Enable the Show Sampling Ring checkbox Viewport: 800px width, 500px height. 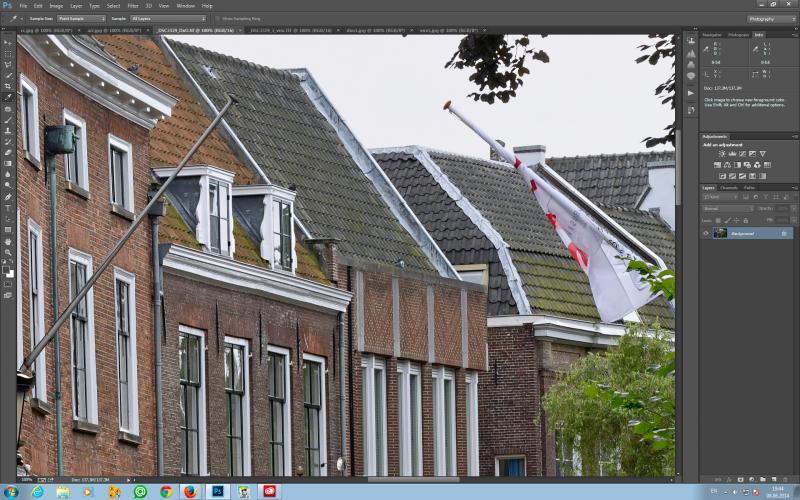(218, 18)
